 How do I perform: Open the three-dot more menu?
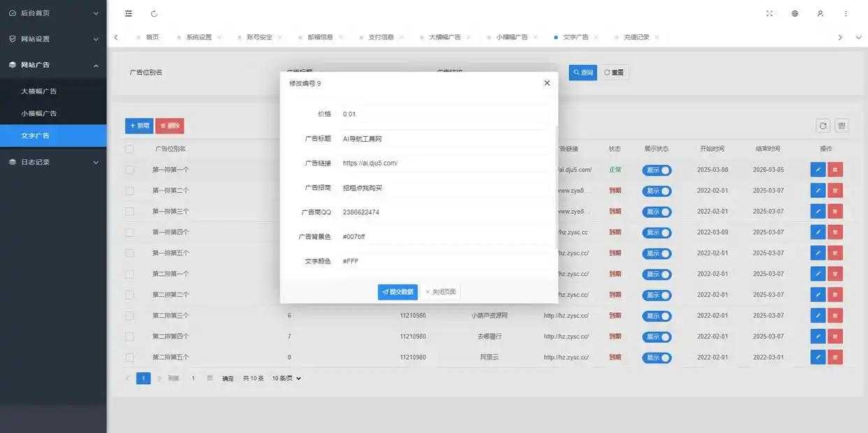(x=846, y=13)
